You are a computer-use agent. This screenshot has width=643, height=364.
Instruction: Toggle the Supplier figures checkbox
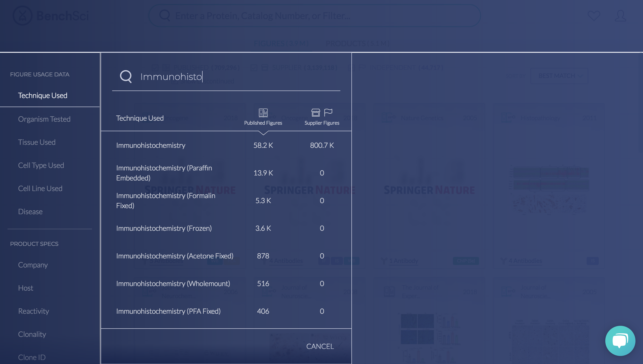coord(254,68)
